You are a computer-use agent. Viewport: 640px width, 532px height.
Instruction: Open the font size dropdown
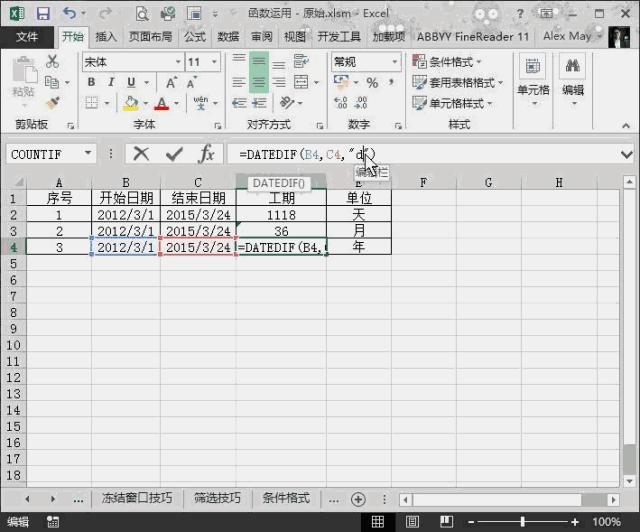(214, 62)
